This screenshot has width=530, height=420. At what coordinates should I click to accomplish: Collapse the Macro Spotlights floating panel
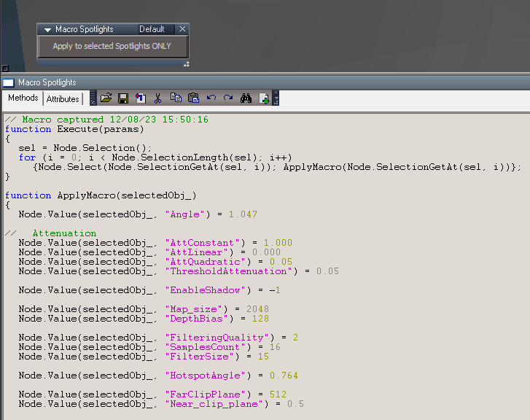[x=47, y=30]
